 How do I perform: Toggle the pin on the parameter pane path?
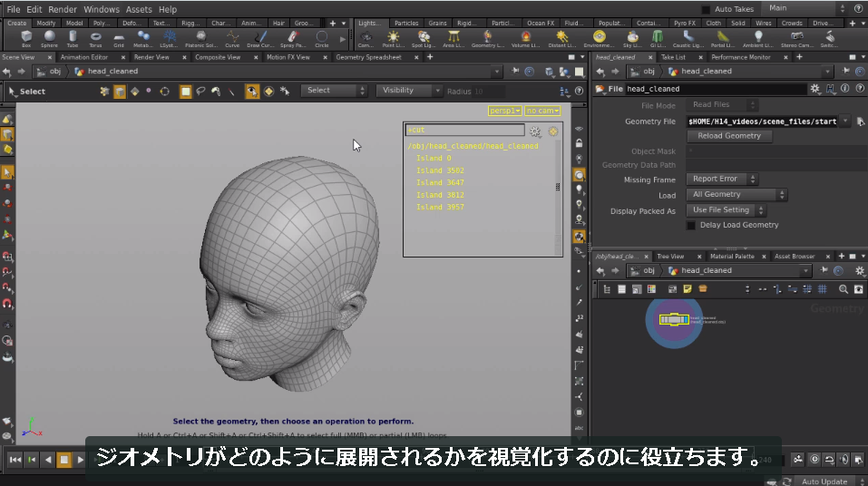[845, 71]
